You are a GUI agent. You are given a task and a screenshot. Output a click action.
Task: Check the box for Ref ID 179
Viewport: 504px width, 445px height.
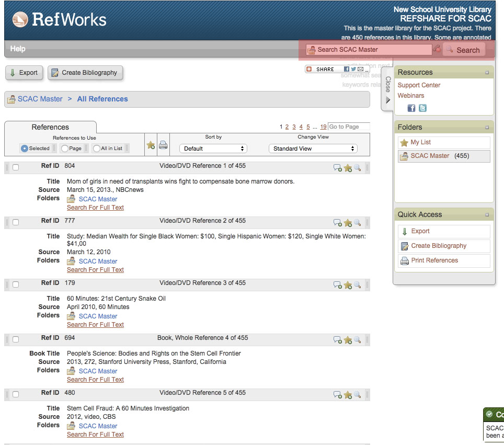[x=16, y=284]
